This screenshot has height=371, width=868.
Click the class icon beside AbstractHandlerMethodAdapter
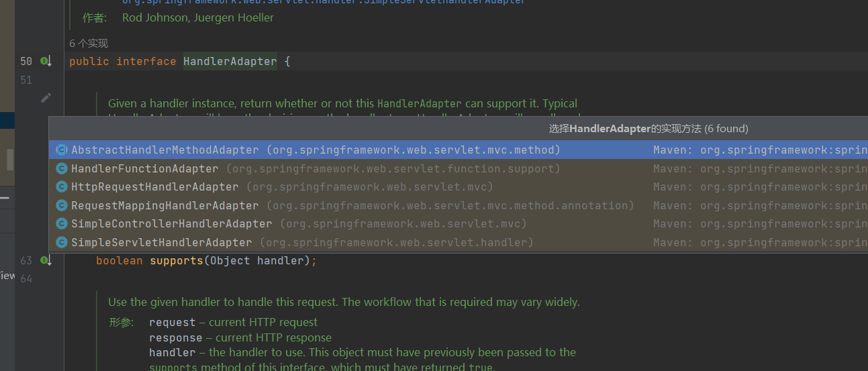(x=62, y=150)
